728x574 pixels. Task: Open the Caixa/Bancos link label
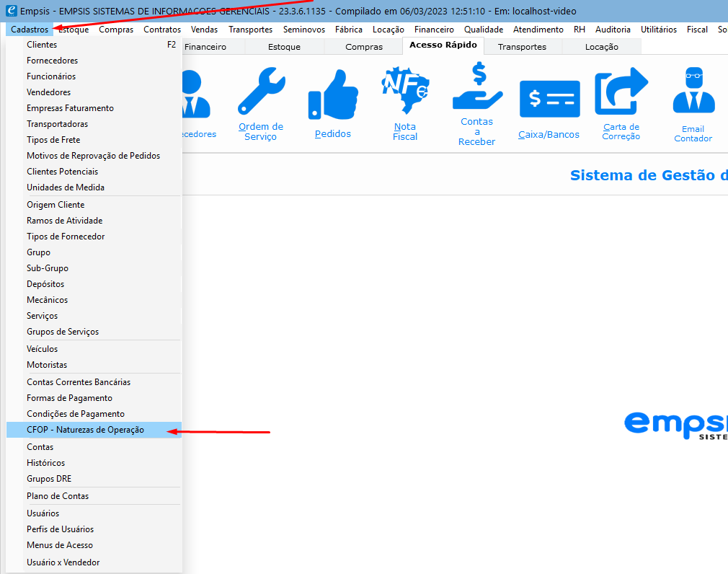pyautogui.click(x=549, y=134)
